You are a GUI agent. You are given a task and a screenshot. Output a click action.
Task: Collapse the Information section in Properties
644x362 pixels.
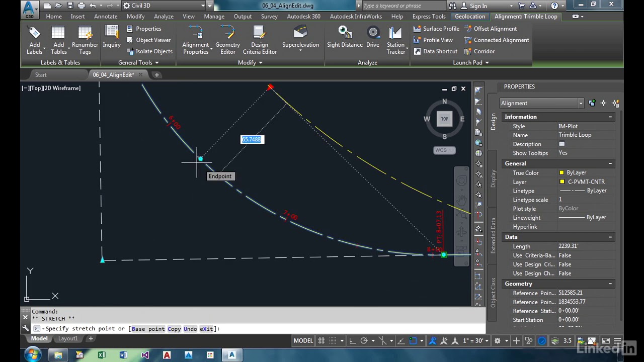[610, 117]
